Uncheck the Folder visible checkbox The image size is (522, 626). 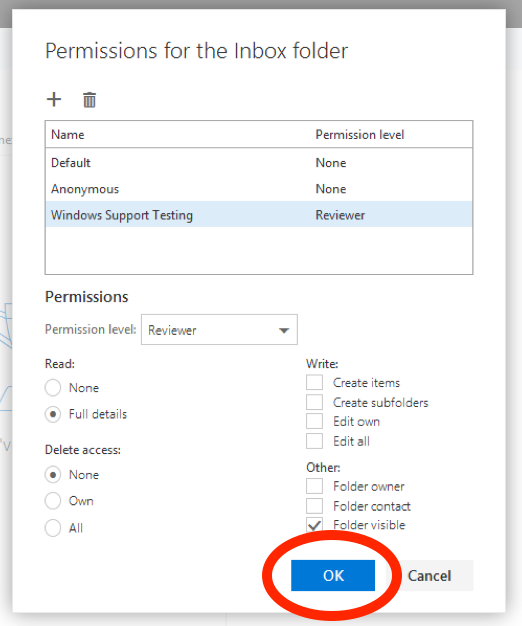[x=314, y=525]
